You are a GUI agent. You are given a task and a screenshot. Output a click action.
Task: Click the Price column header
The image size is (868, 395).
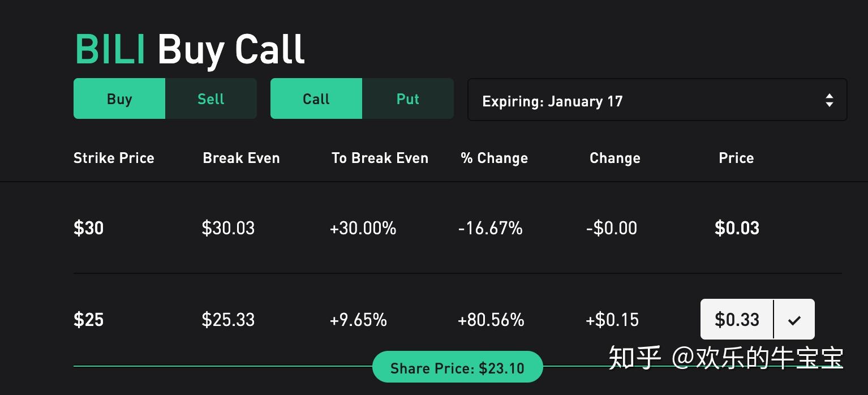coord(736,158)
